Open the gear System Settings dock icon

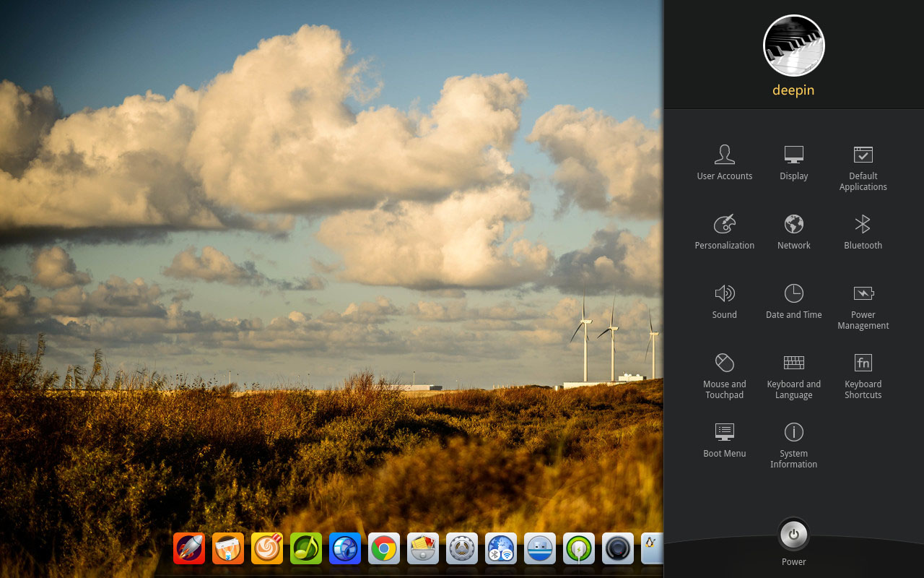(x=462, y=549)
